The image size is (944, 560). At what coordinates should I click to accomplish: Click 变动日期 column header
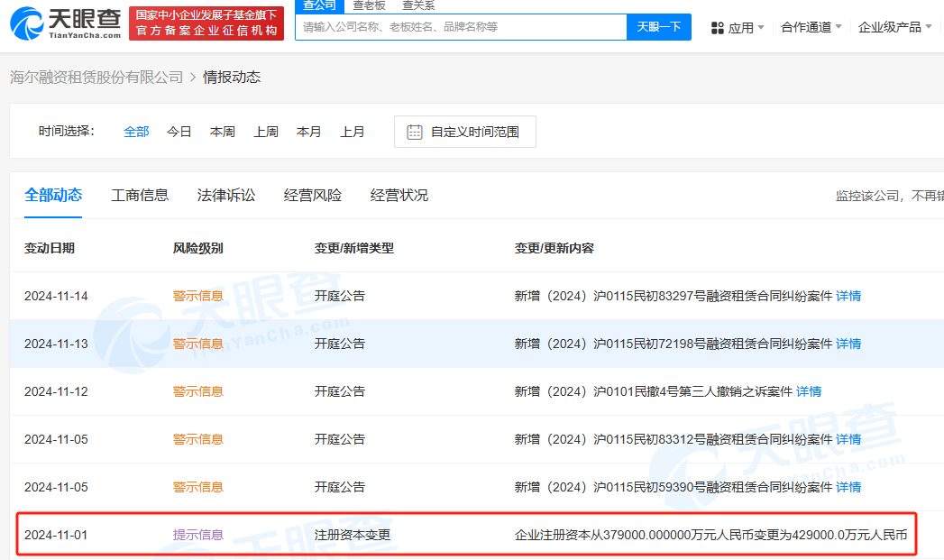point(50,248)
